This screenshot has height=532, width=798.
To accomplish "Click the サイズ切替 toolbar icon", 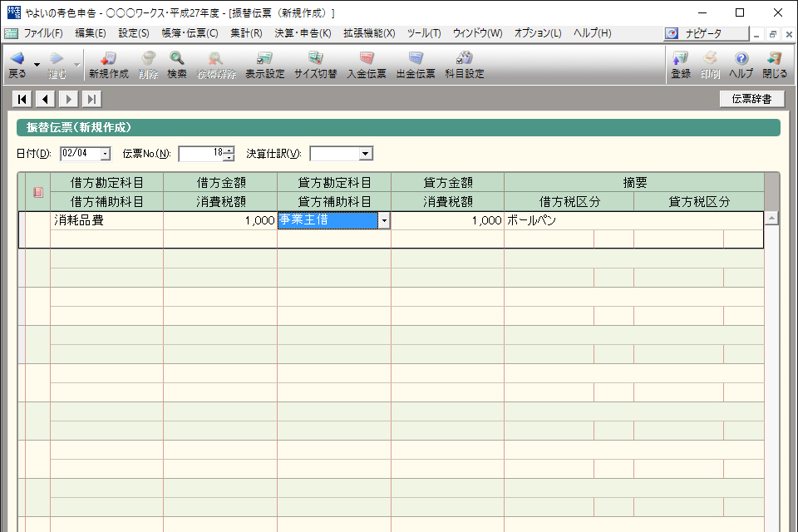I will click(316, 58).
